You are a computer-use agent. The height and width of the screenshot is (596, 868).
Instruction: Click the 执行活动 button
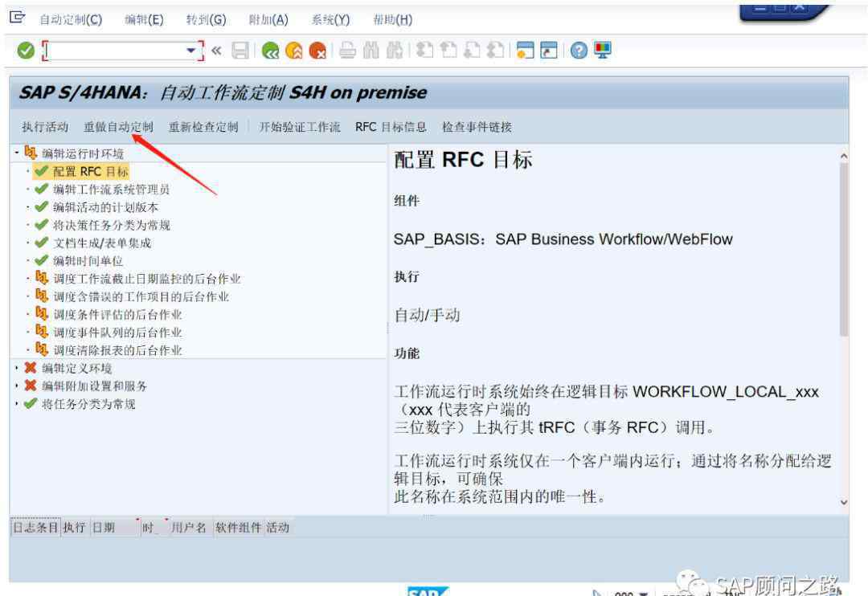point(45,127)
